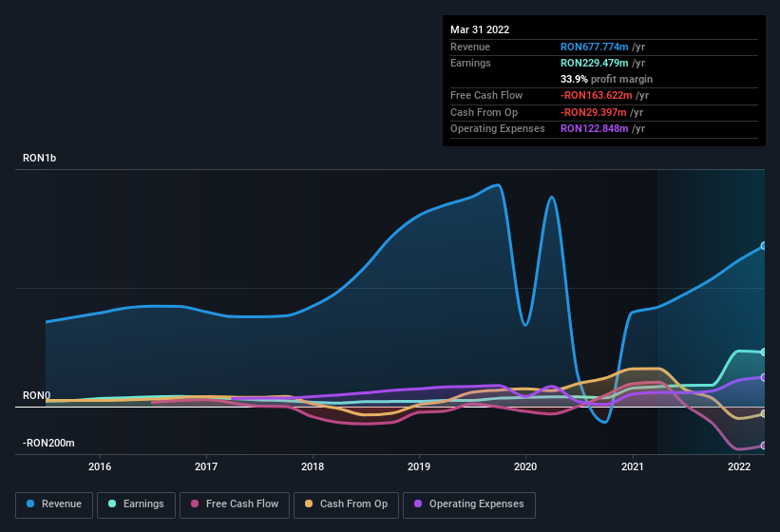Click the Earnings row label in tooltip

click(470, 63)
